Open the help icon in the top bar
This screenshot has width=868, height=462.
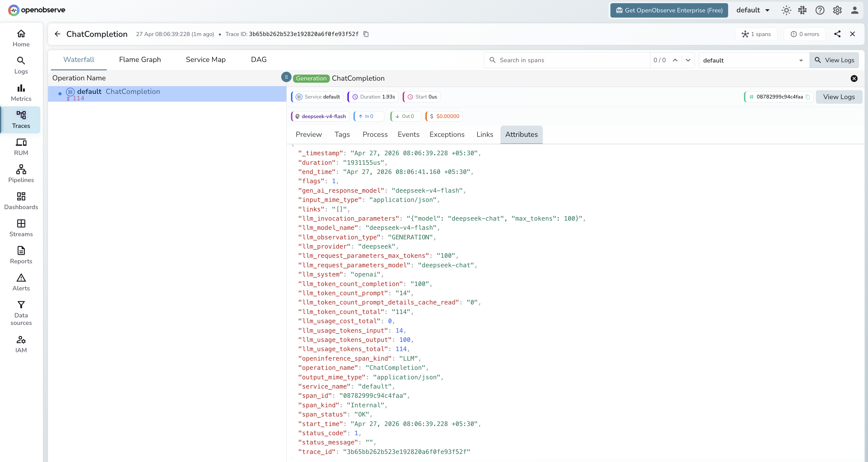pyautogui.click(x=820, y=10)
